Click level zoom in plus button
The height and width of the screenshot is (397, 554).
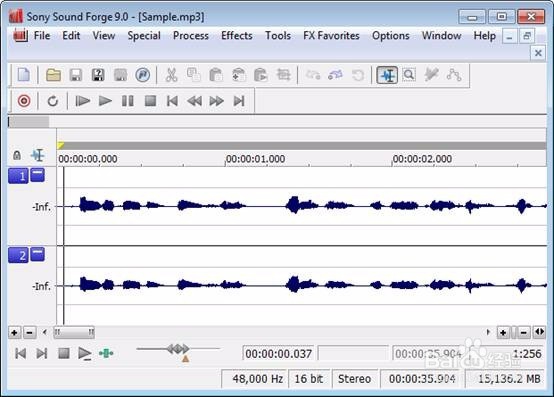[14, 332]
